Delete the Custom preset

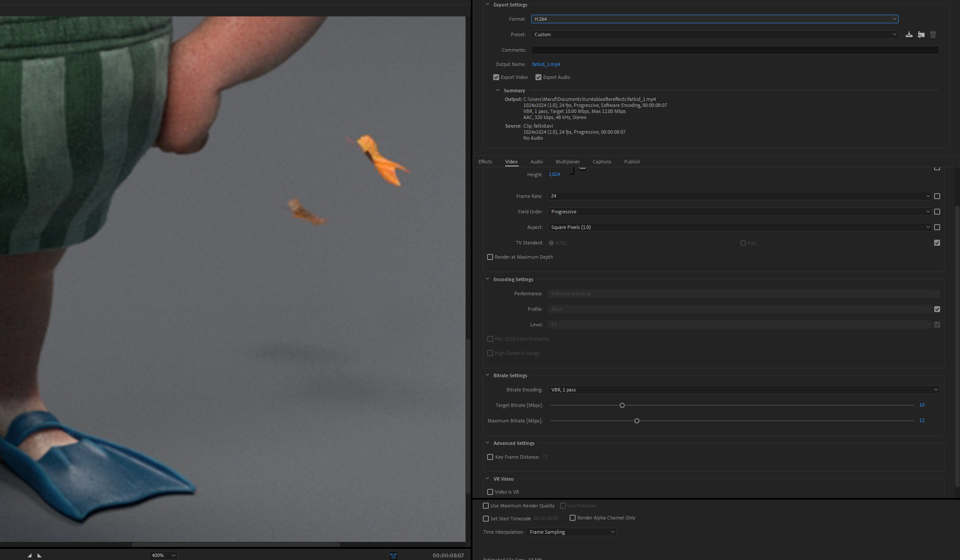coord(933,34)
